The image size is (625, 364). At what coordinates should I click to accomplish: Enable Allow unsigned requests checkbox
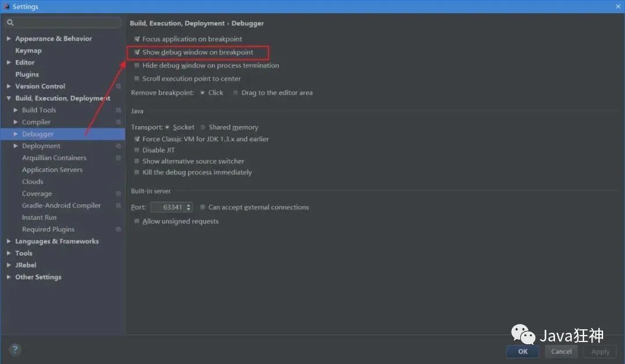click(x=137, y=221)
